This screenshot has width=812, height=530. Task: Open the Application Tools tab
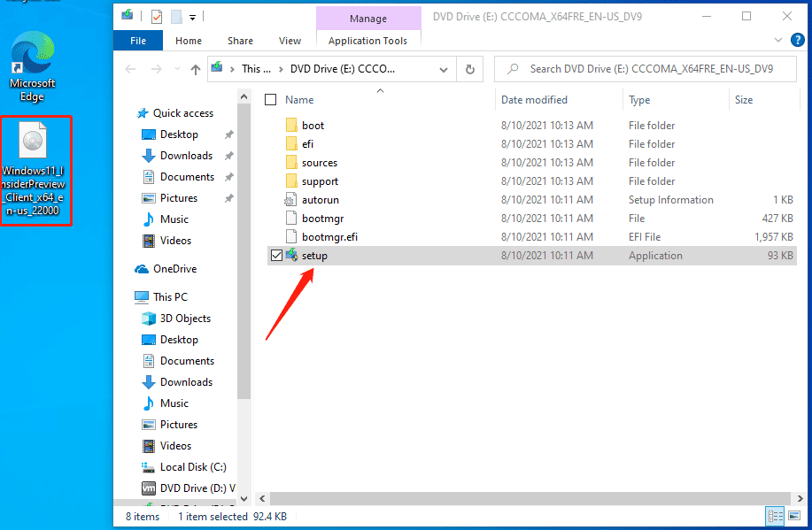(x=367, y=41)
